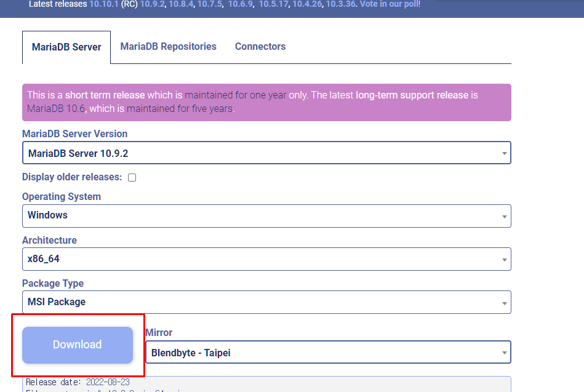The width and height of the screenshot is (584, 392).
Task: Open the 10.7.5 release link
Action: (x=210, y=4)
